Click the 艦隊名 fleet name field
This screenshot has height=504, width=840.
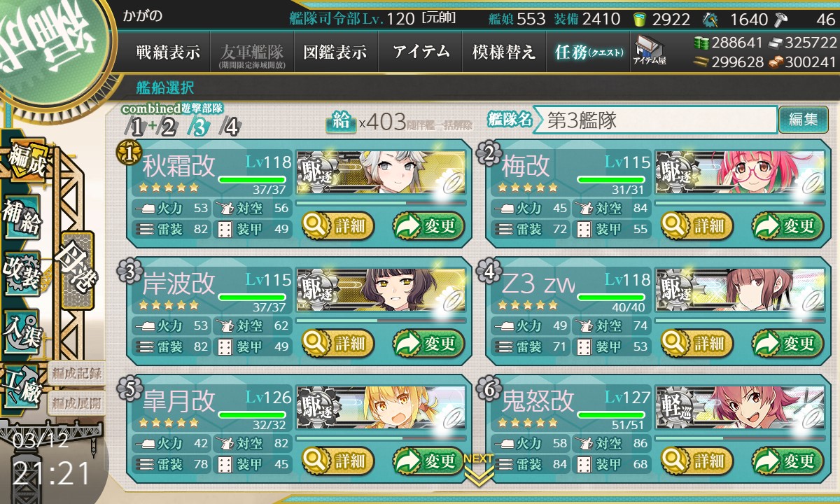pyautogui.click(x=656, y=120)
